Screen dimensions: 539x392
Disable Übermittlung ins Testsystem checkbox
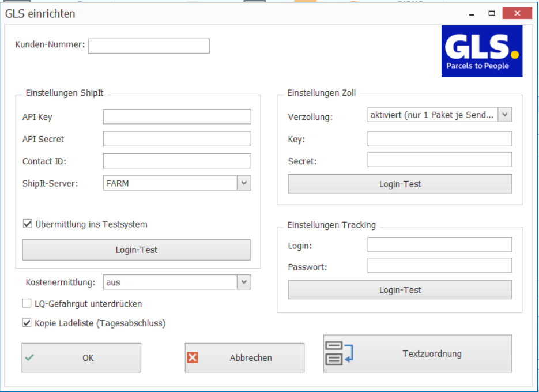tap(27, 224)
